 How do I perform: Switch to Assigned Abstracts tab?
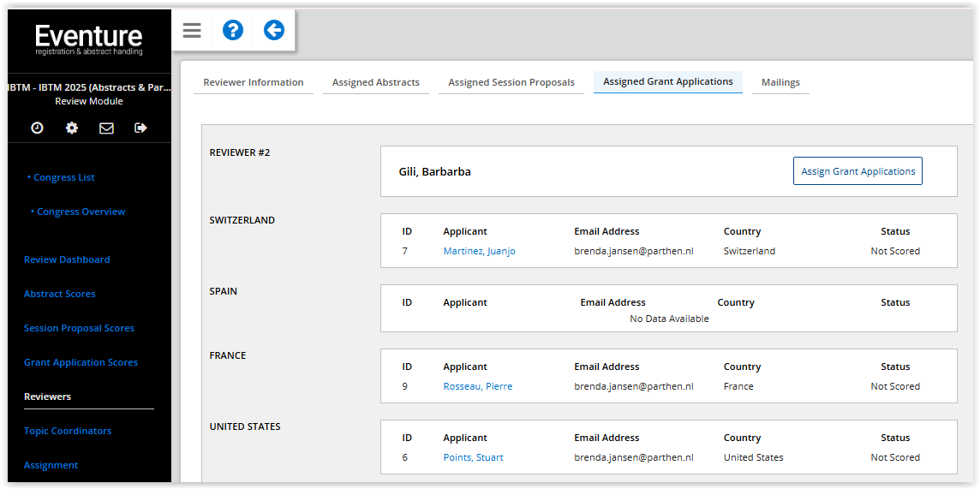coord(375,82)
